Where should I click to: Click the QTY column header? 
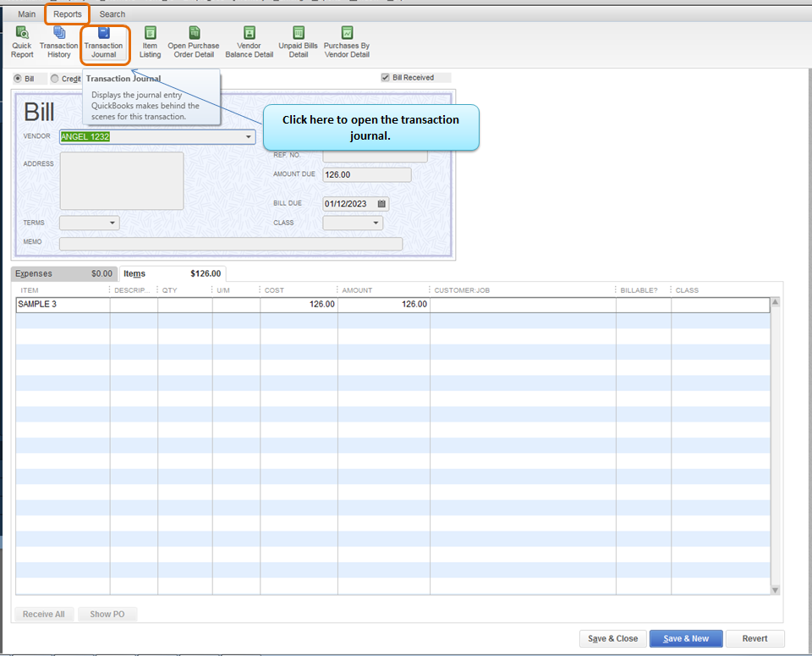[x=170, y=290]
